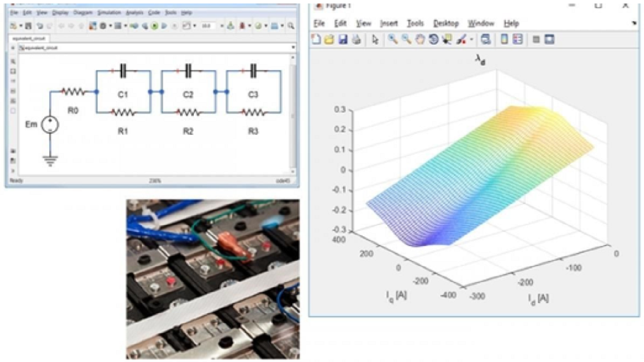644x362 pixels.
Task: Click the green Run simulation button
Action: (155, 26)
